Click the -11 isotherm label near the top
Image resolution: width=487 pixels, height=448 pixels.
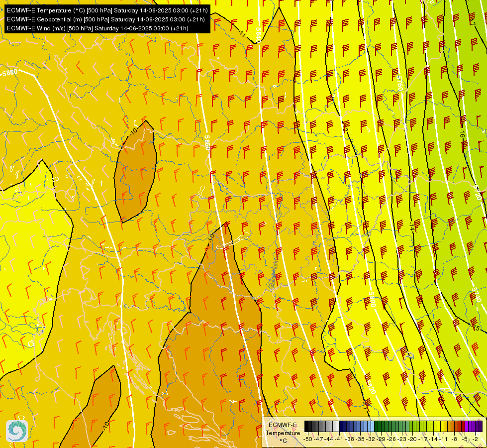coord(243,33)
